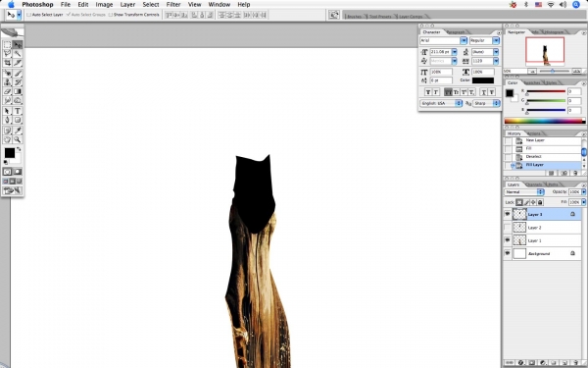Viewport: 588px width, 368px height.
Task: Select the Healing Brush tool
Action: click(x=7, y=74)
